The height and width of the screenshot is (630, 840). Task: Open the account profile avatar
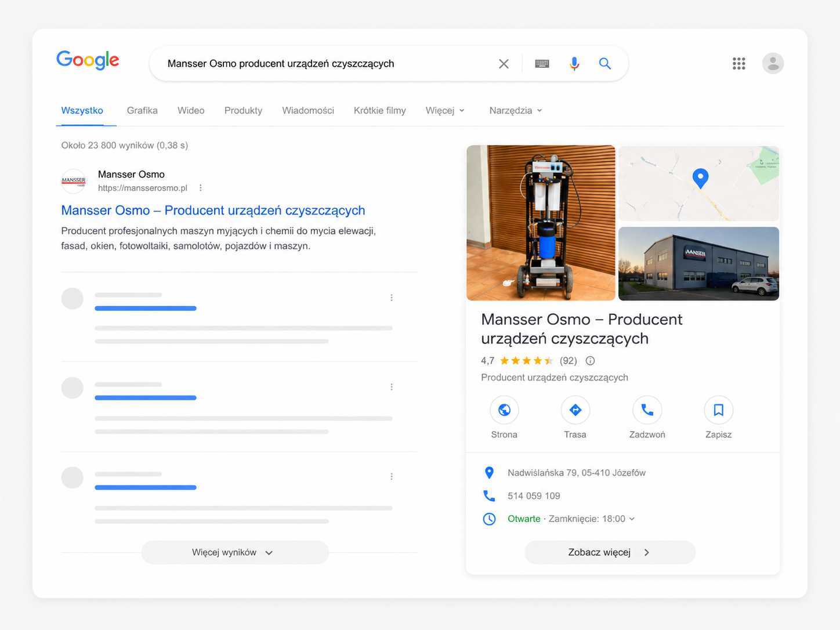773,63
